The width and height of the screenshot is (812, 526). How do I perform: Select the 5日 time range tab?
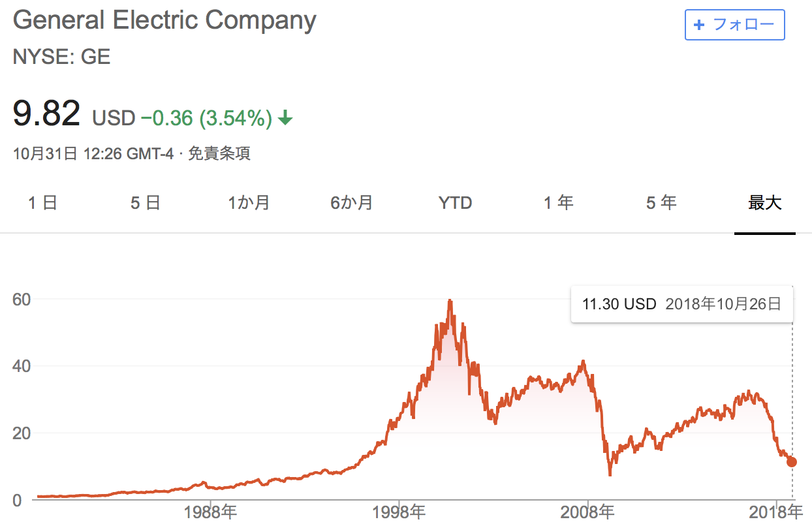[145, 203]
